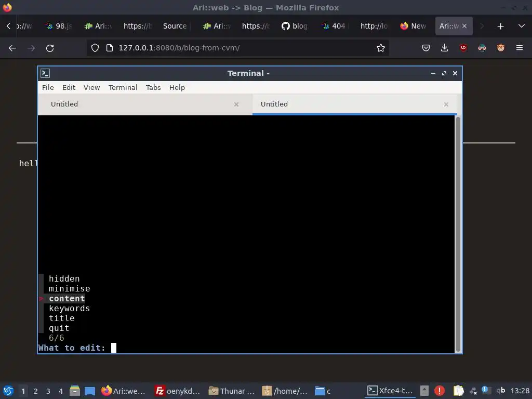List all Firefox tabs with the chevron
Screen dimensions: 532x399
522,26
